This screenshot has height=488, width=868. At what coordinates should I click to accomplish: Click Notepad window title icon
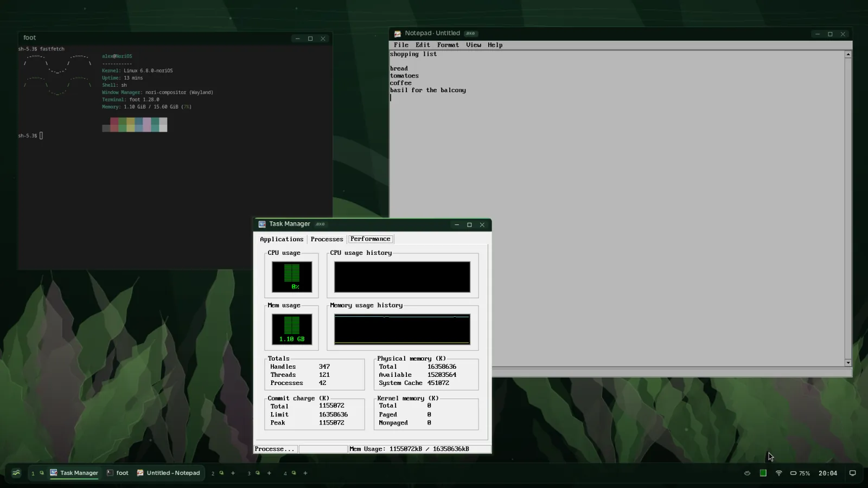click(398, 34)
